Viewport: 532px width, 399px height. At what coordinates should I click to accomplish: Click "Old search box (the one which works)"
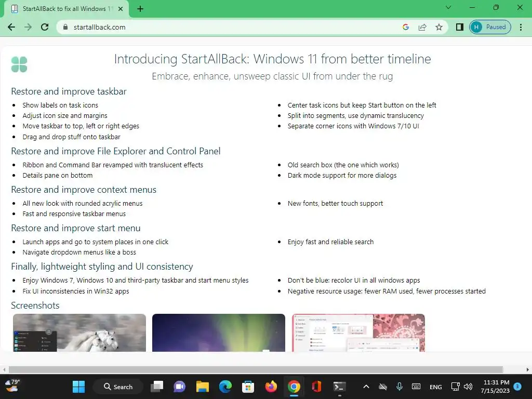[x=343, y=165]
